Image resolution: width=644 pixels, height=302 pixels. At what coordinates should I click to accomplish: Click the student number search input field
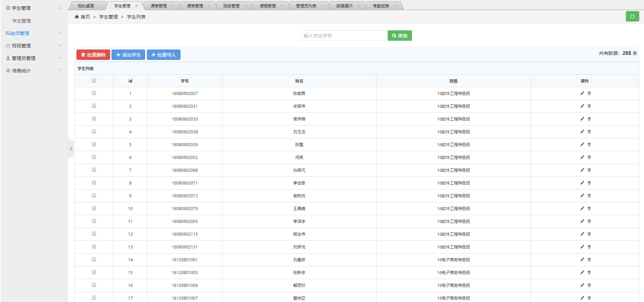point(344,36)
